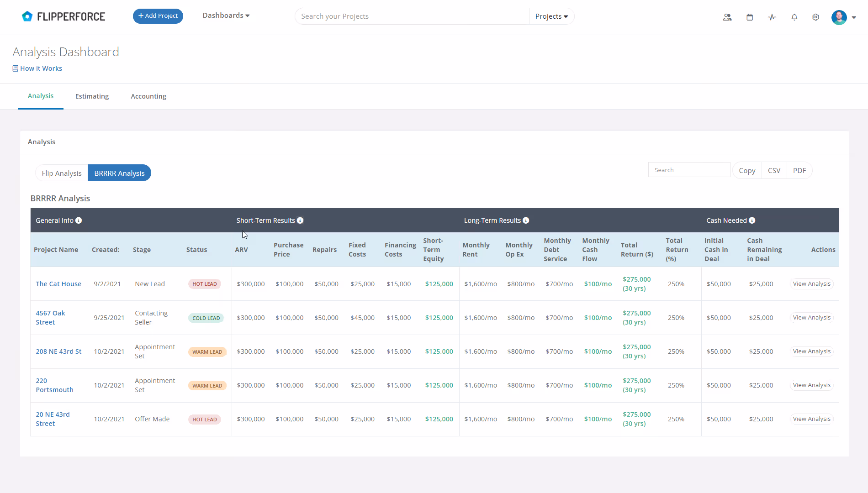Screen dimensions: 868x493
Task: Click the Fixed Costs column header
Action: tap(357, 250)
